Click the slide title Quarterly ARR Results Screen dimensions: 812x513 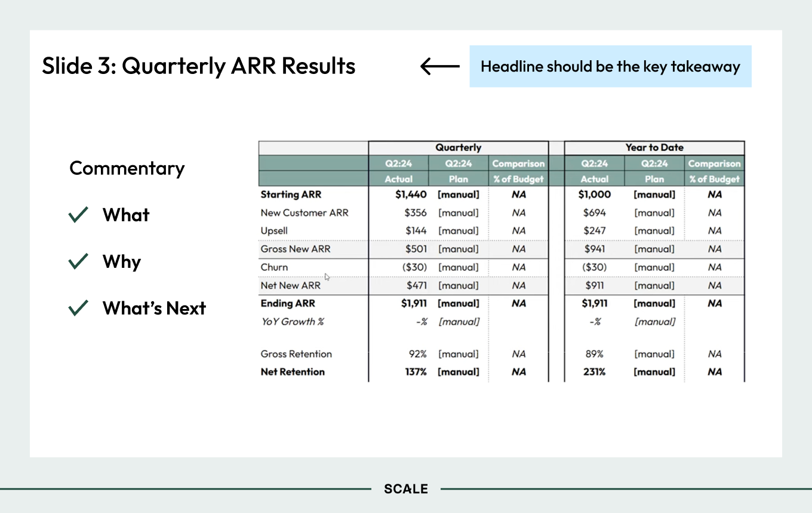click(x=199, y=66)
